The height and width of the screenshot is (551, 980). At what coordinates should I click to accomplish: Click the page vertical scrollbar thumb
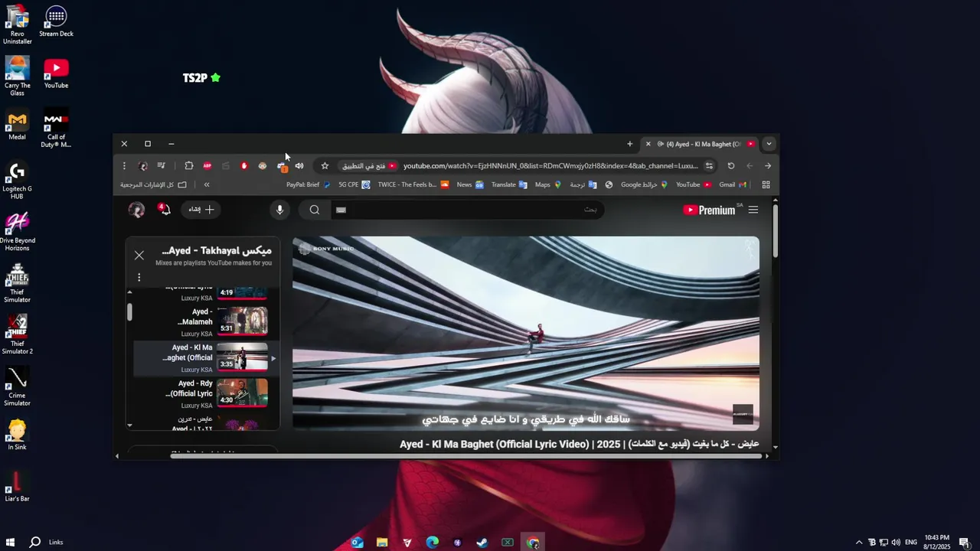point(776,231)
